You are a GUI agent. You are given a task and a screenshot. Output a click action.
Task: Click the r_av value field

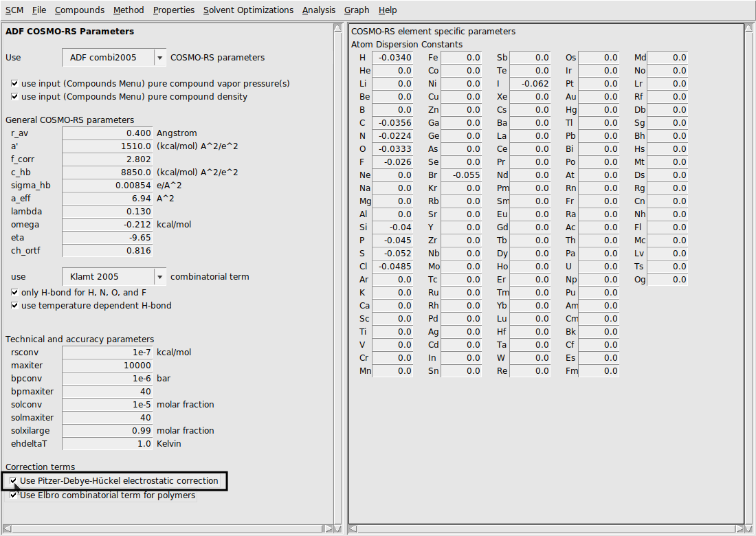107,133
